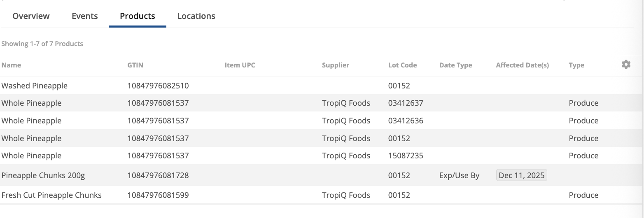This screenshot has height=218, width=644.
Task: Select Whole Pineapple with lot 15087235
Action: 32,155
